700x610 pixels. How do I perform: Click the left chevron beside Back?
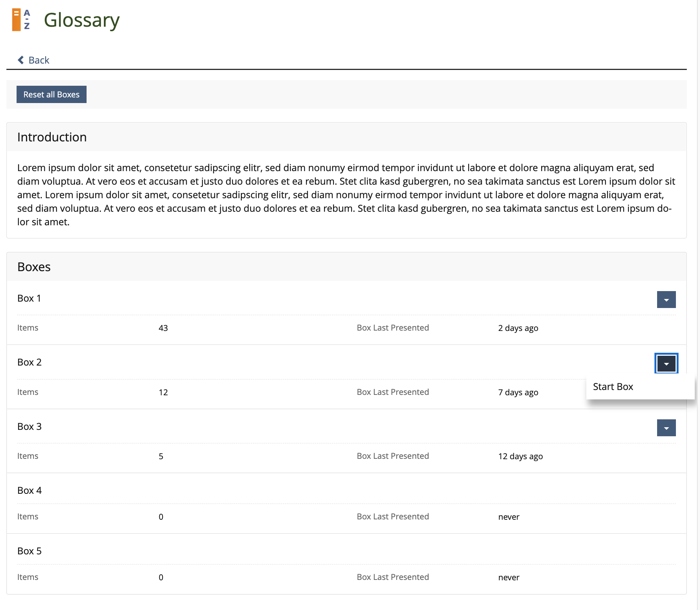point(21,60)
